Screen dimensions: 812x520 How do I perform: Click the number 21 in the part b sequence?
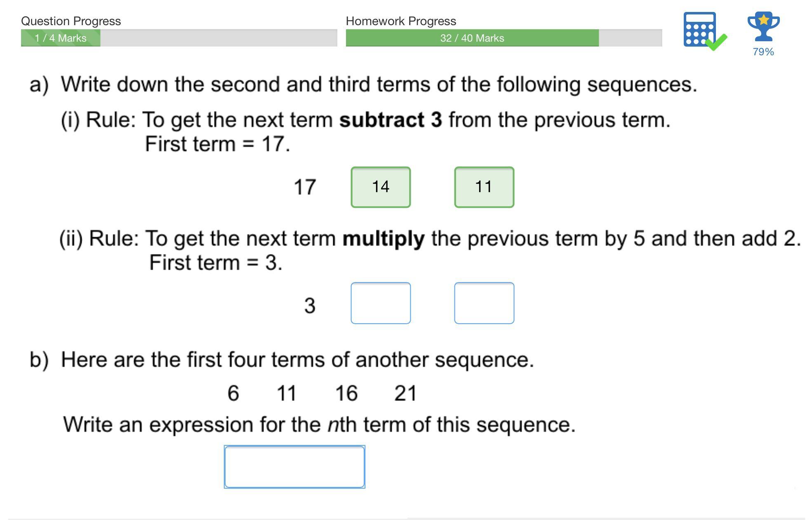coord(405,393)
